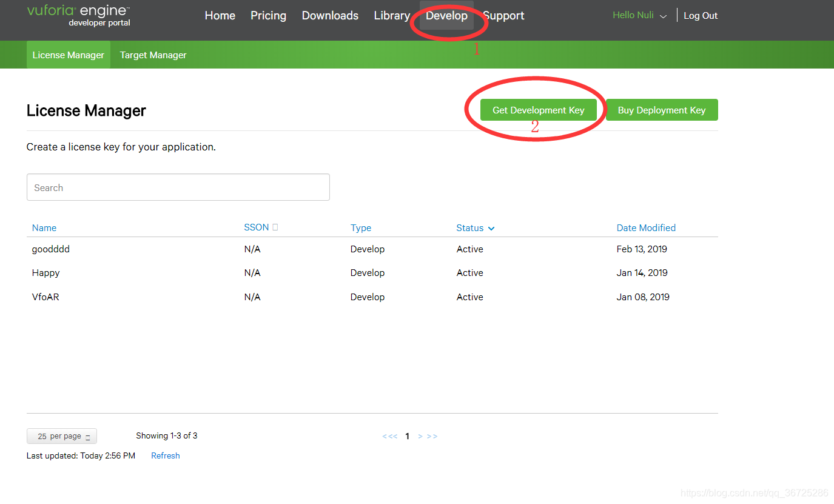Jump to the last page with >>
Image resolution: width=834 pixels, height=504 pixels.
pyautogui.click(x=432, y=436)
